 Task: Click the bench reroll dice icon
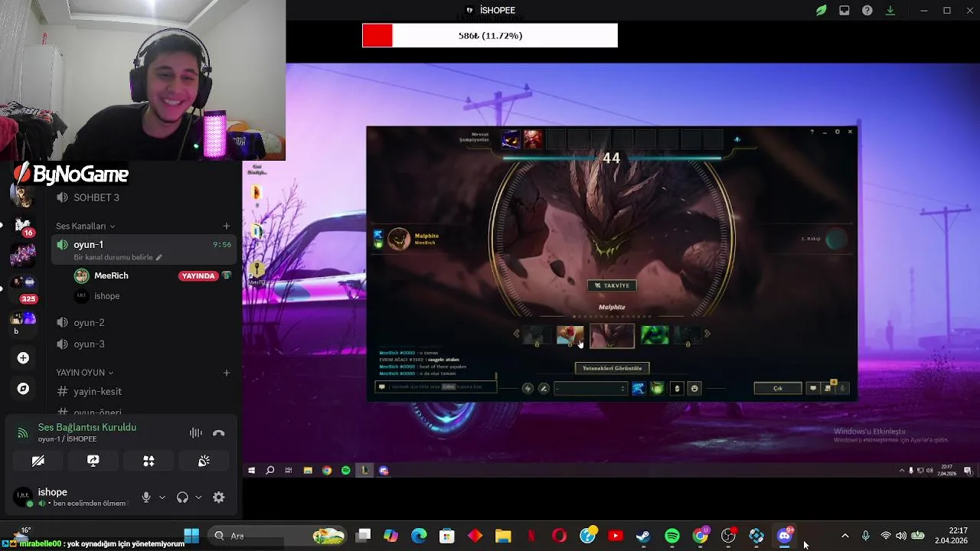point(737,139)
